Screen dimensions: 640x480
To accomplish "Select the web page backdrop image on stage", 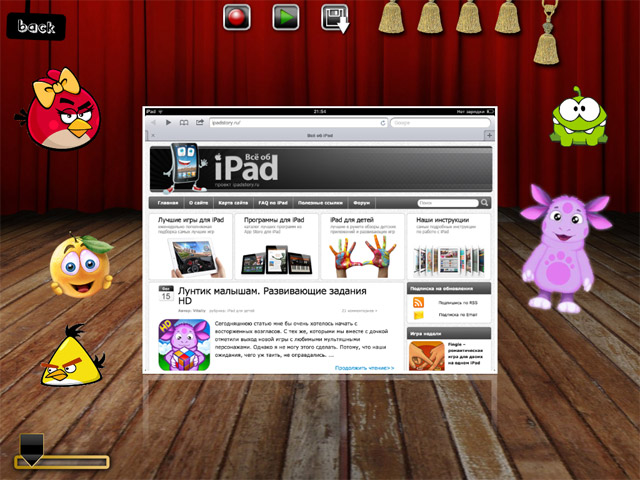I will (x=320, y=240).
